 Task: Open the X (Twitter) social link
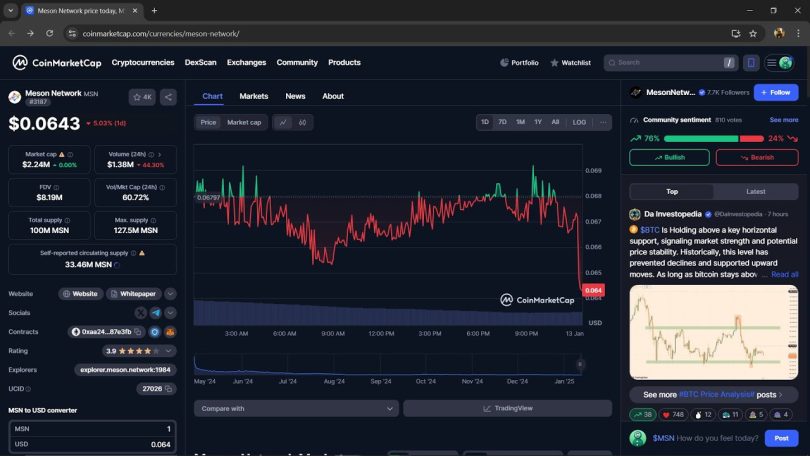pos(141,313)
